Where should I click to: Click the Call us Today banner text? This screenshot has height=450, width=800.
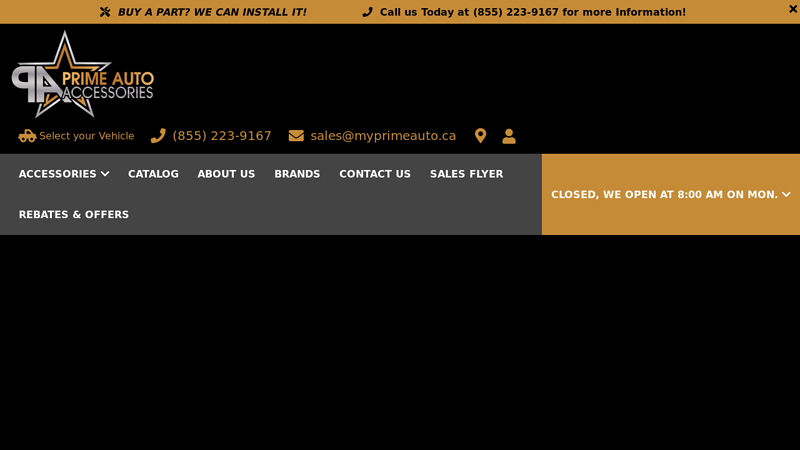click(533, 12)
